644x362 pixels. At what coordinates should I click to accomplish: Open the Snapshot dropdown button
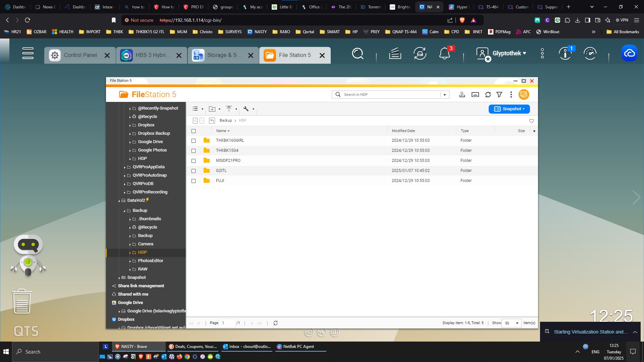(x=509, y=109)
